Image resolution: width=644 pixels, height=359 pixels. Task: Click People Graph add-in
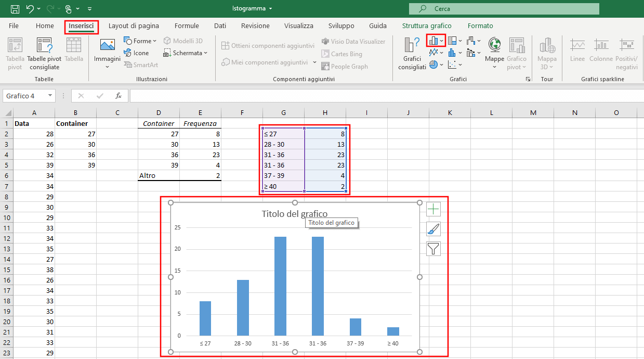click(345, 66)
